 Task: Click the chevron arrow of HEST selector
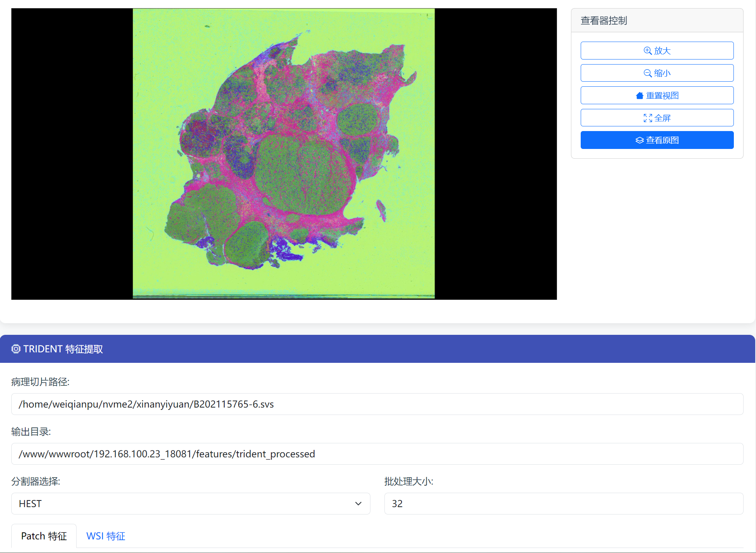tap(358, 504)
